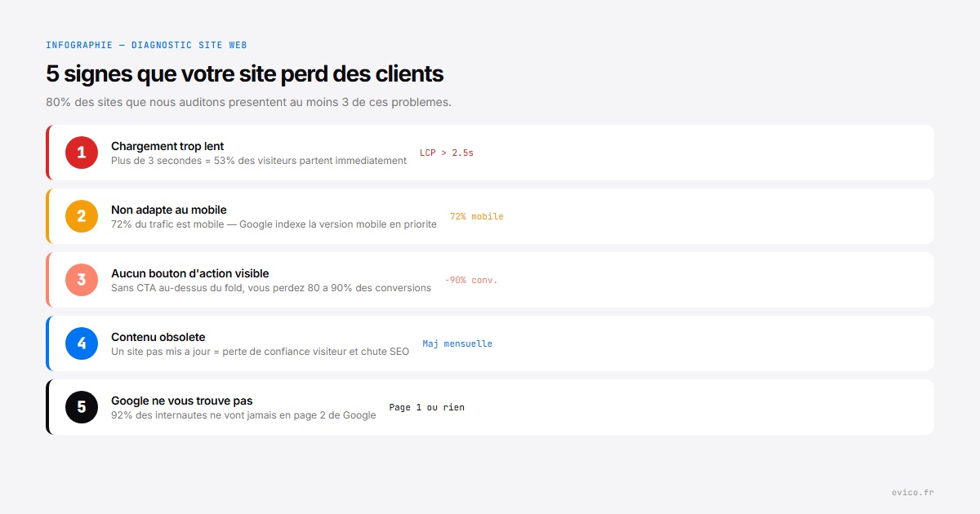
Task: Select the 'Non adapte au mobile' title
Action: 169,210
